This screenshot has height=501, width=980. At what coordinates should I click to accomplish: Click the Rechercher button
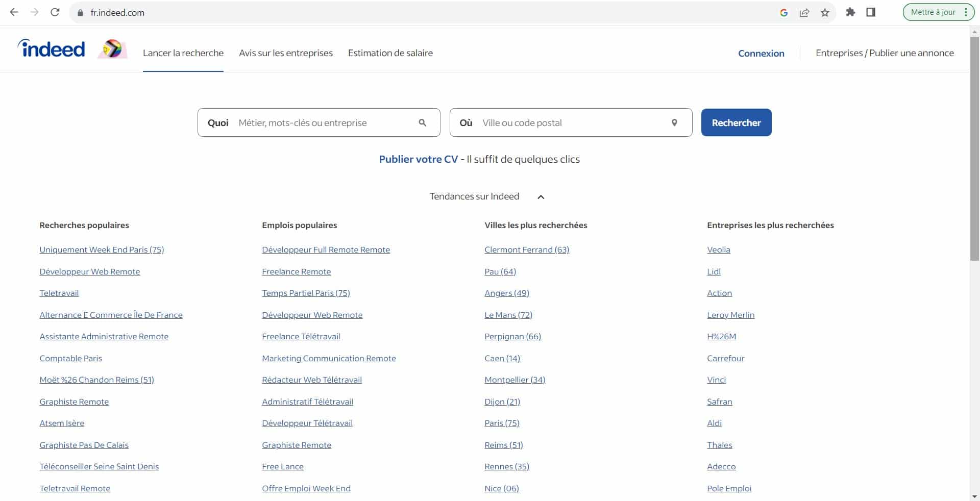[736, 122]
